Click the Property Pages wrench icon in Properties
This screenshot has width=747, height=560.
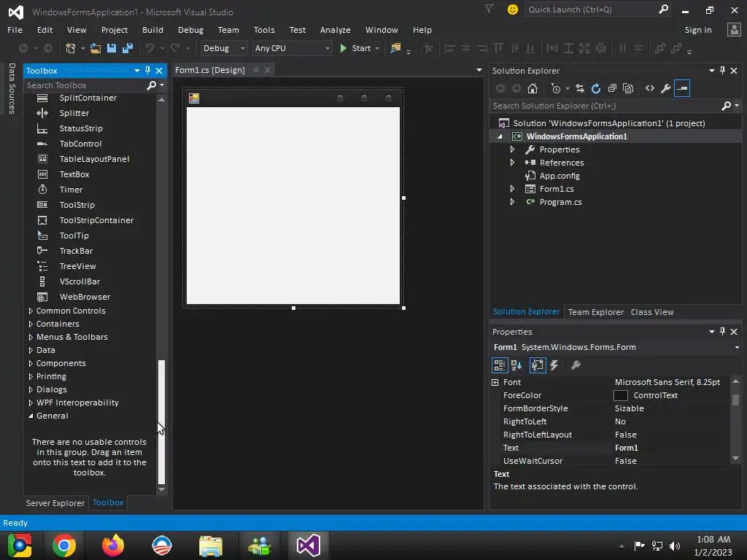pyautogui.click(x=576, y=365)
